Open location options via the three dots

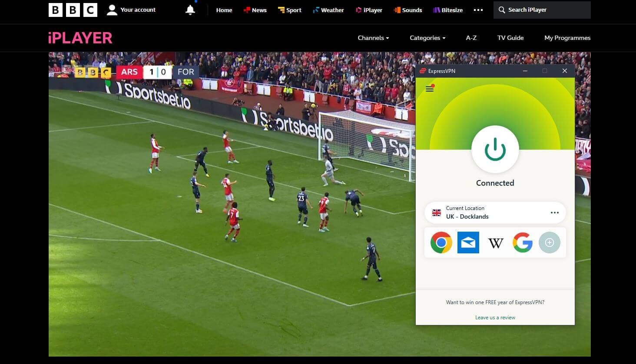click(554, 212)
